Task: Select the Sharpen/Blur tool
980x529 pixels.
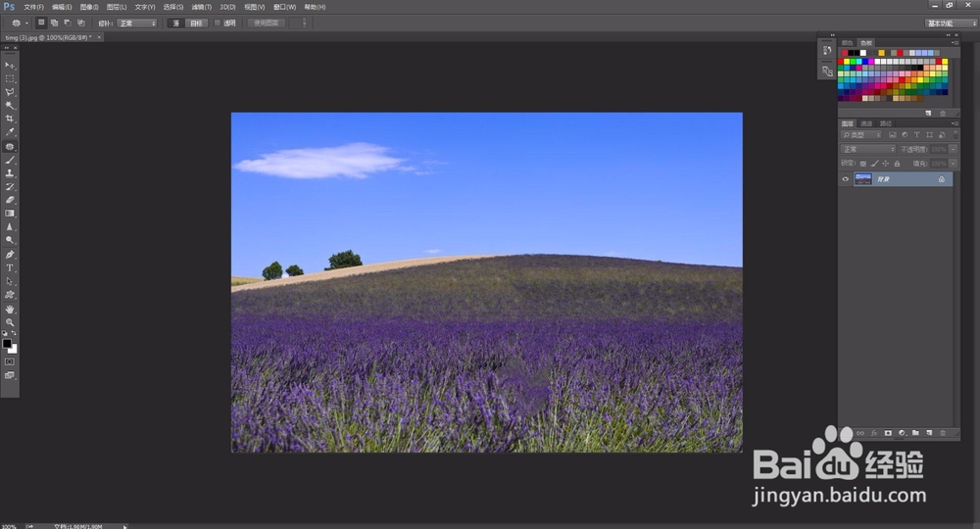Action: coord(10,226)
